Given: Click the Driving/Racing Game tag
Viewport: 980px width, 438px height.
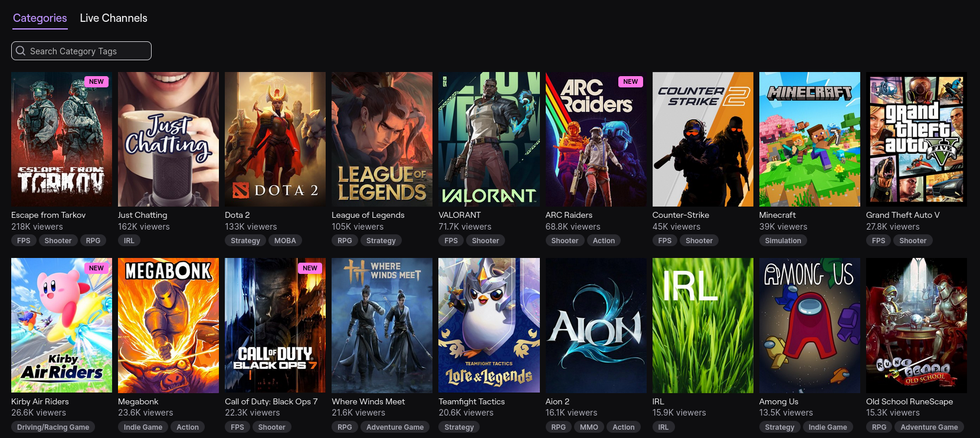Looking at the screenshot, I should pyautogui.click(x=53, y=427).
